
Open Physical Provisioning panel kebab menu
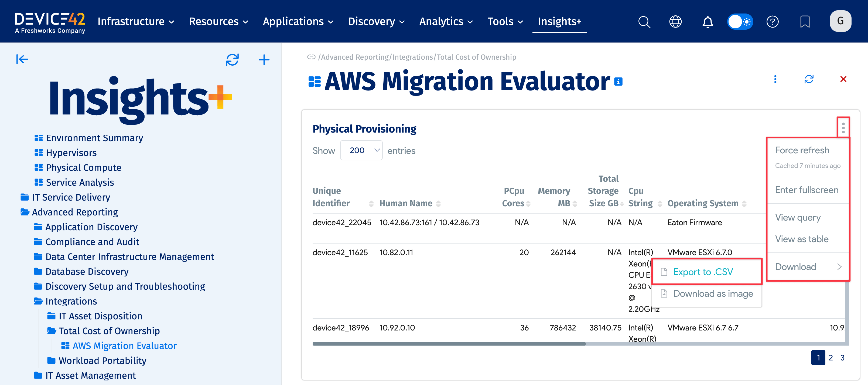843,128
